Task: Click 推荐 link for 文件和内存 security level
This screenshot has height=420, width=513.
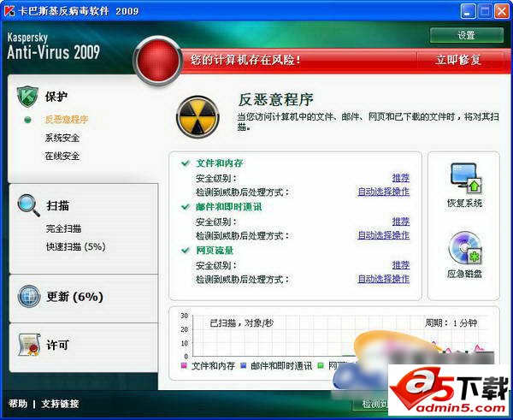Action: click(x=401, y=178)
